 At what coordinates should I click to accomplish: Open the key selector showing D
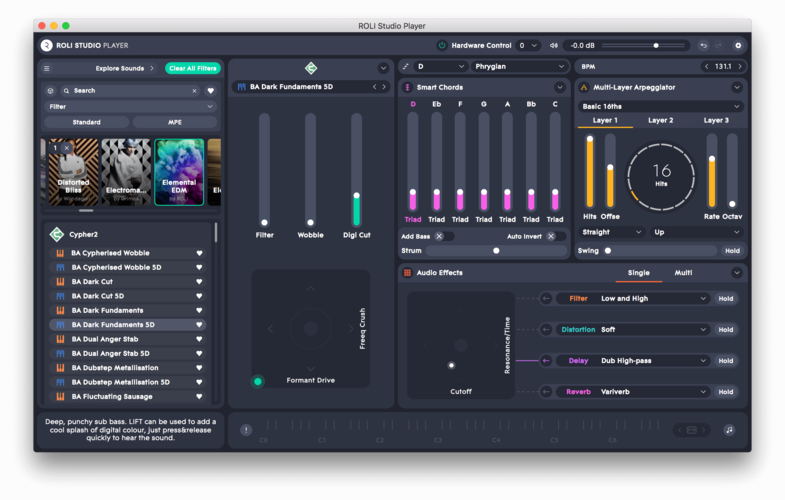click(440, 67)
